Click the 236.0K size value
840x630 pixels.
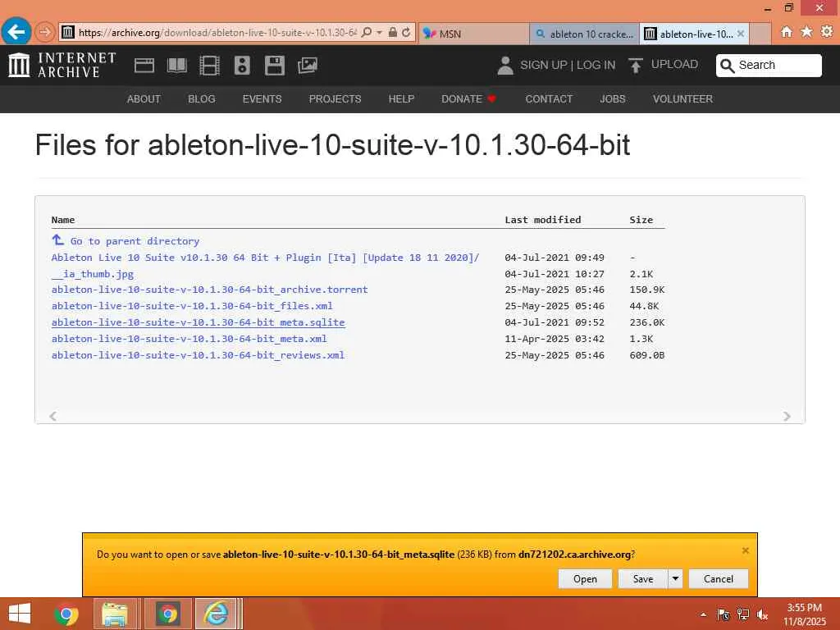(x=647, y=322)
